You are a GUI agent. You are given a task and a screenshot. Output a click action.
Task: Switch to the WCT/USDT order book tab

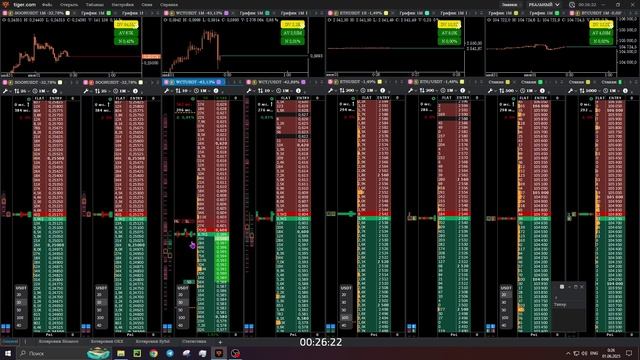coord(277,82)
